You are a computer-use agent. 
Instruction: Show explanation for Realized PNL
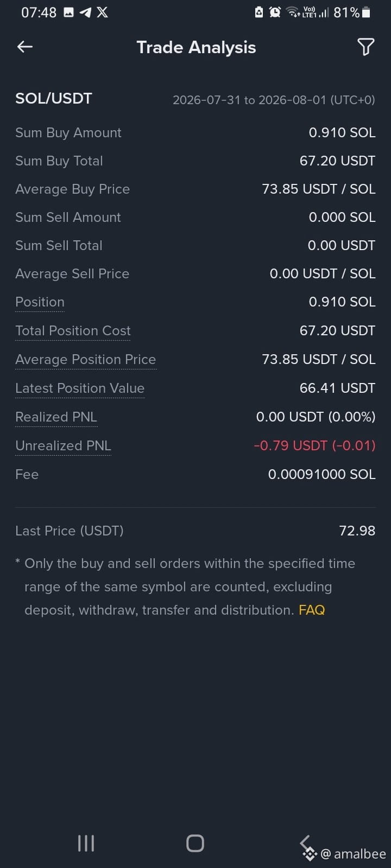point(56,417)
